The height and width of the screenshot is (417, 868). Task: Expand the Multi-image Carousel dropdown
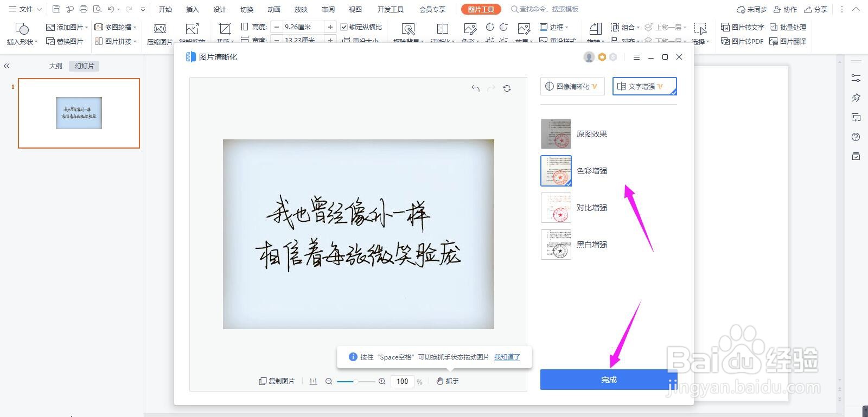point(135,27)
